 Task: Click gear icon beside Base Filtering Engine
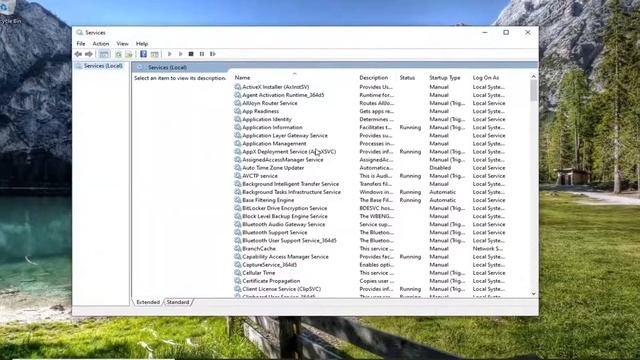238,200
